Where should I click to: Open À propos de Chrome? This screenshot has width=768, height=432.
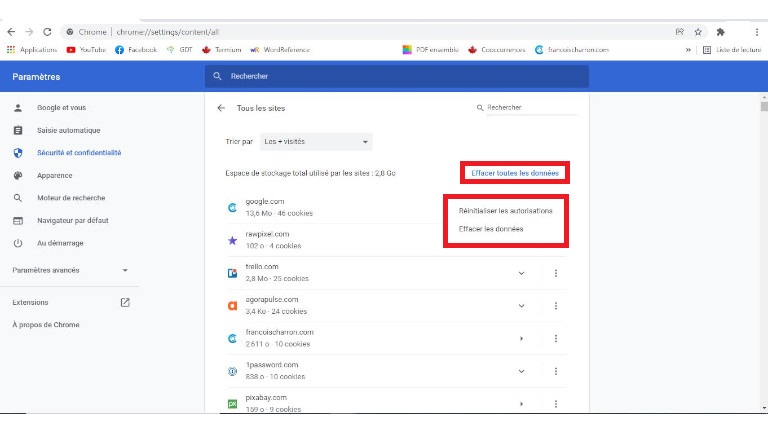pyautogui.click(x=46, y=325)
